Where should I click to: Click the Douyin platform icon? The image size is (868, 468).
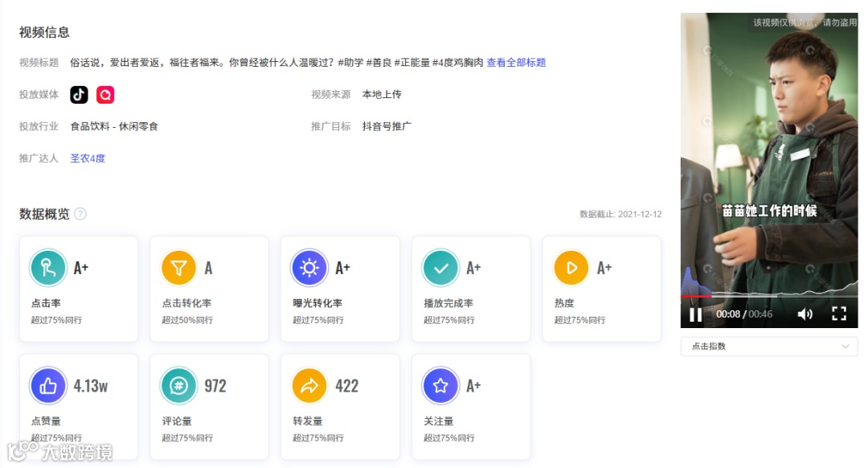pos(78,94)
